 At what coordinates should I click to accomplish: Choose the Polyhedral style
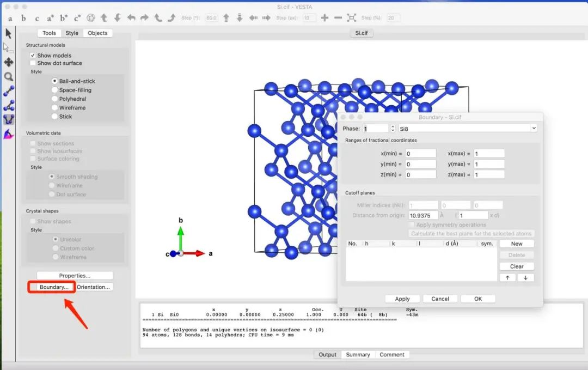[55, 99]
